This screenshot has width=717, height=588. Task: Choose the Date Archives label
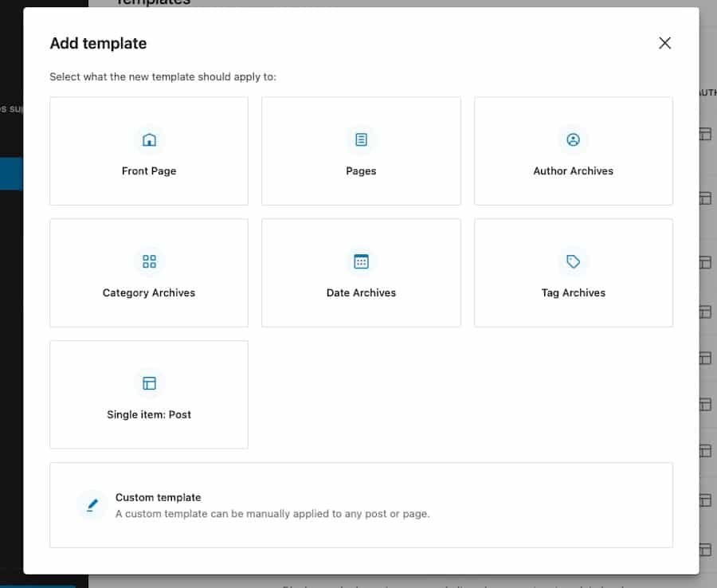[361, 293]
